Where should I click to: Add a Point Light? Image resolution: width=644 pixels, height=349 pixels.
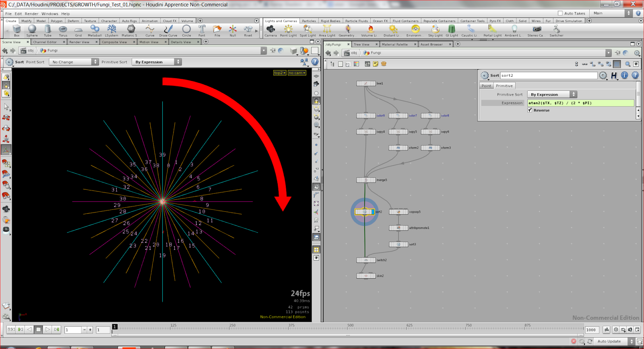pos(288,31)
